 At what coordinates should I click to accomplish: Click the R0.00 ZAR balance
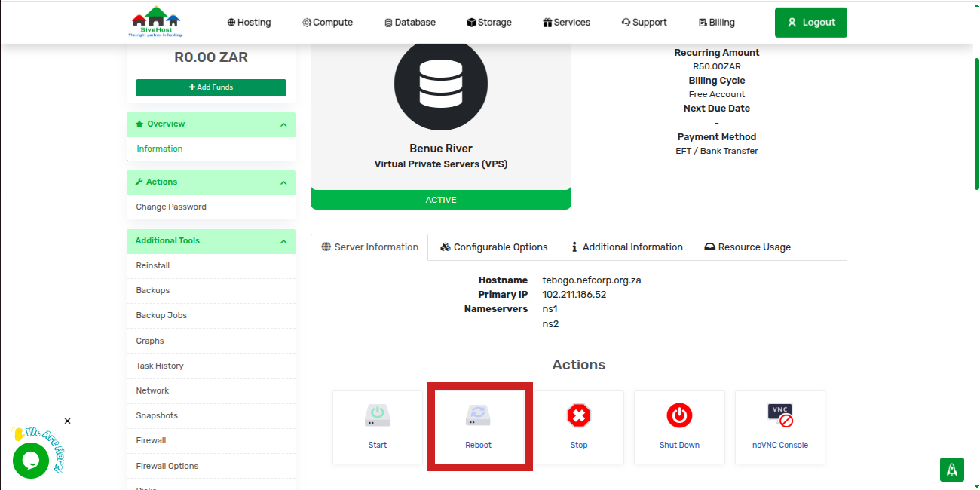click(211, 57)
